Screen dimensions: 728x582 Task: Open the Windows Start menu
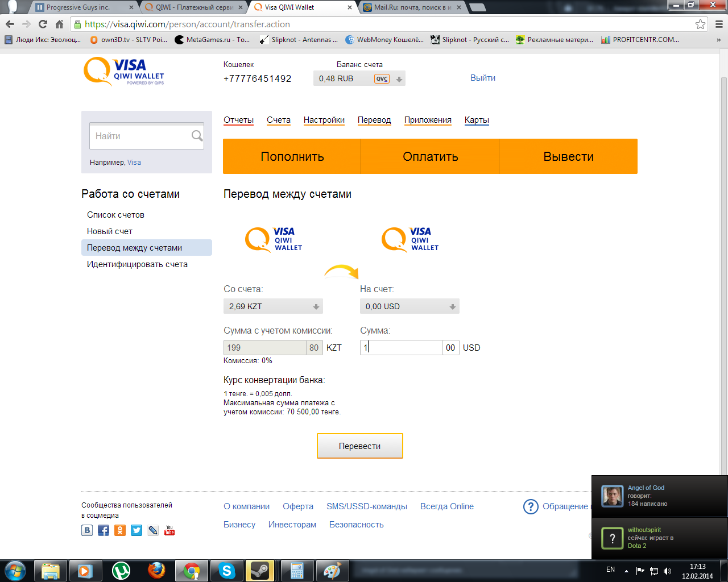(x=15, y=570)
